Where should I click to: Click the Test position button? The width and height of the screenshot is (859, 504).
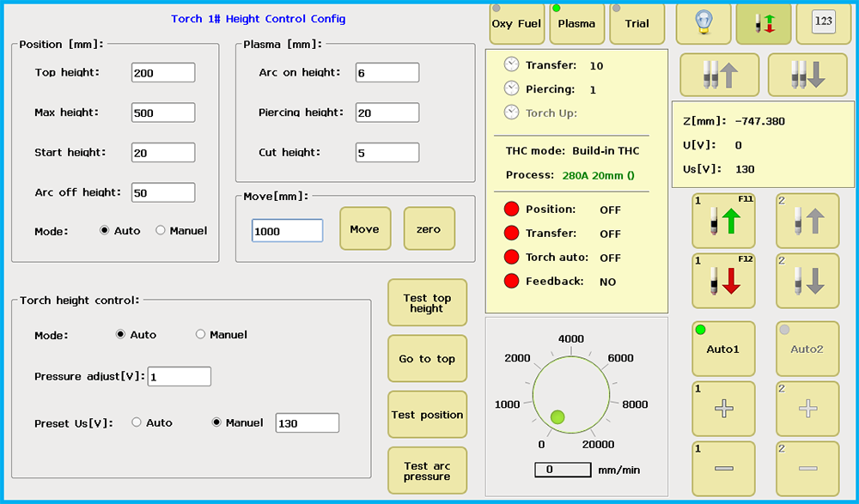[x=427, y=415]
